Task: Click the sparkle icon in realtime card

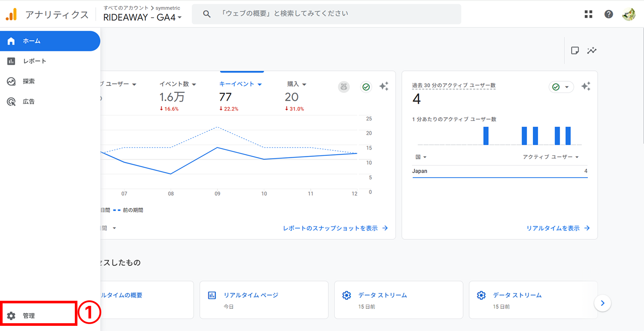Action: [586, 86]
